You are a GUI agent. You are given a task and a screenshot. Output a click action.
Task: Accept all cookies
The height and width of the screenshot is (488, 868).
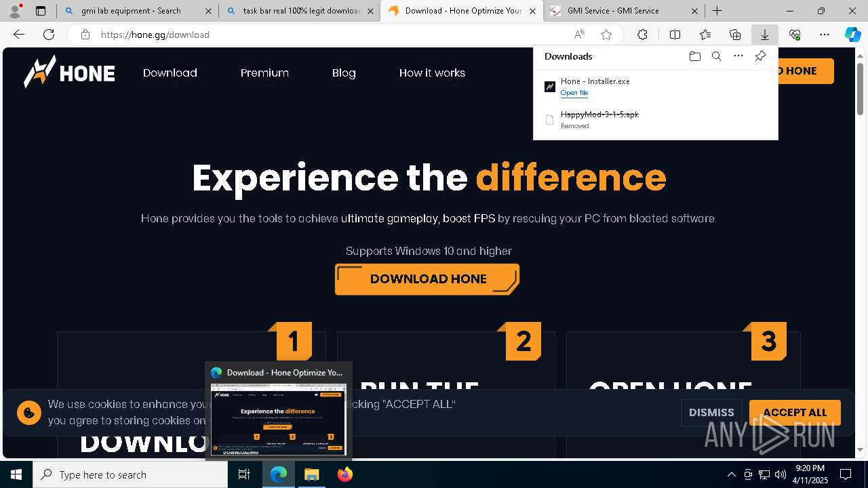[795, 412]
